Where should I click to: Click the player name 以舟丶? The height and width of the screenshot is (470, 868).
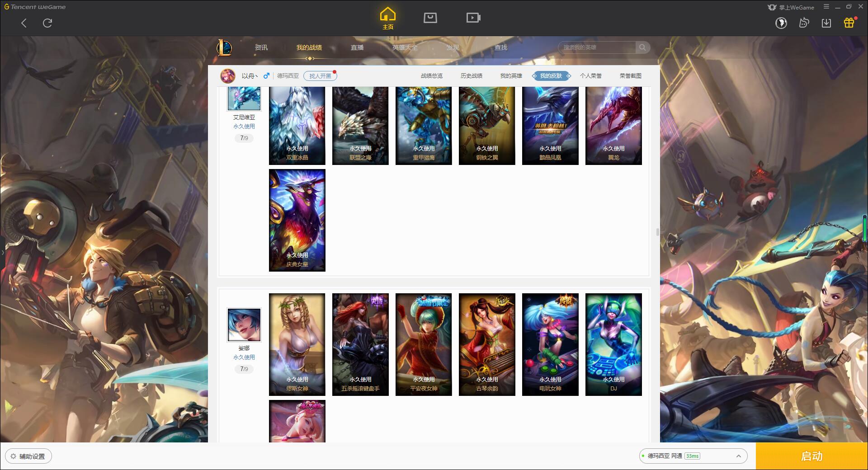250,76
